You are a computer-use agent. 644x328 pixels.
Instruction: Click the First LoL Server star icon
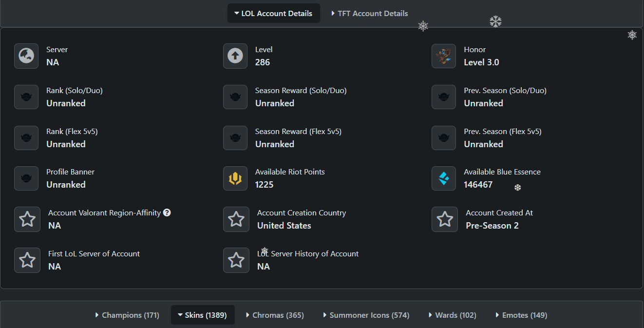click(27, 260)
